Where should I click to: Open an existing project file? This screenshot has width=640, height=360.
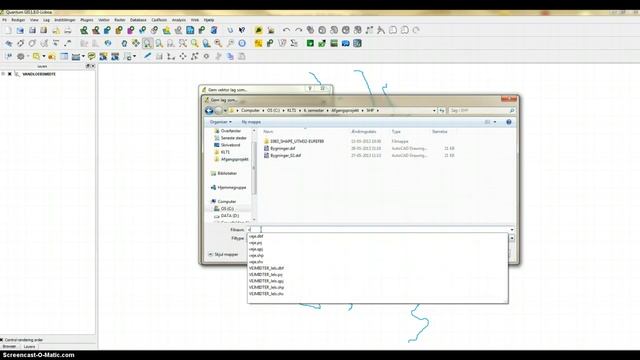(x=20, y=30)
